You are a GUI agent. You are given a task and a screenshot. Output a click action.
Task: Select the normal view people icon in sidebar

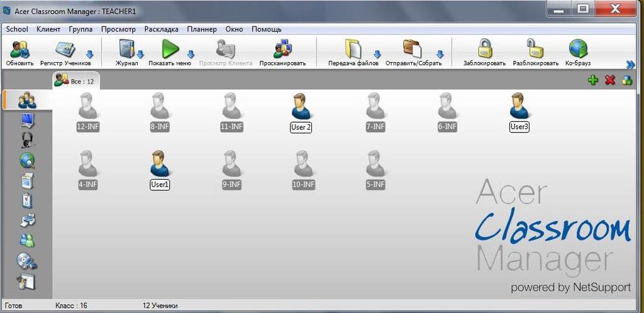point(27,101)
